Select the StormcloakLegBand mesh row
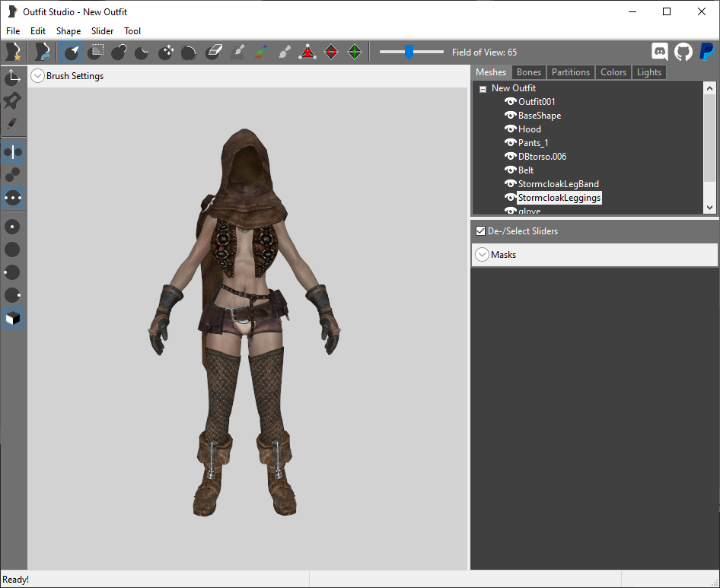The height and width of the screenshot is (588, 720). tap(559, 184)
